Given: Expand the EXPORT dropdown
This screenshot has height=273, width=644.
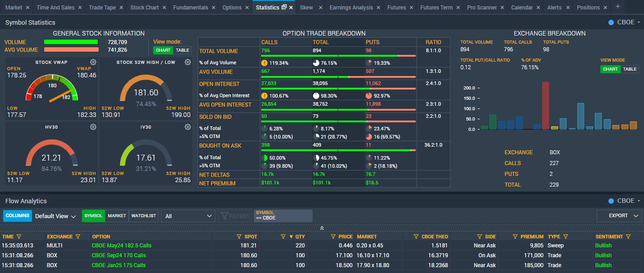Looking at the screenshot, I should pyautogui.click(x=619, y=216).
